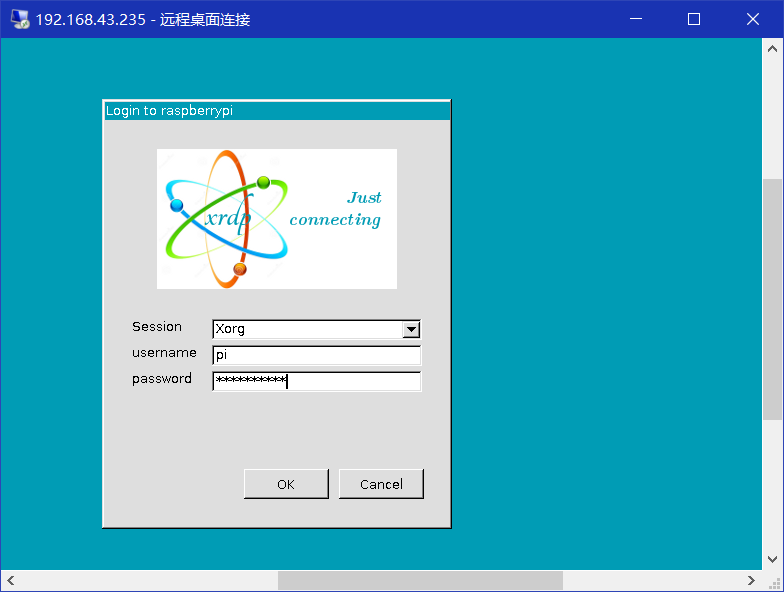Click the 'username' label
This screenshot has height=592, width=784.
pos(164,352)
